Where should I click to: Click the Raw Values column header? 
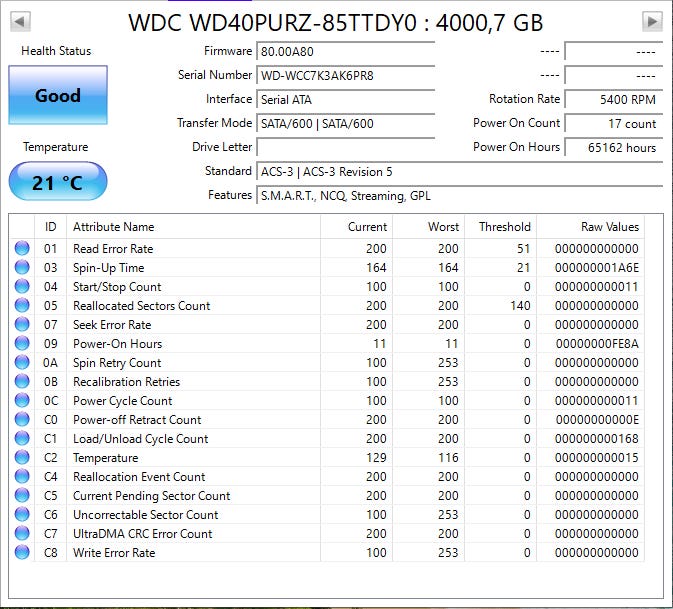click(591, 227)
